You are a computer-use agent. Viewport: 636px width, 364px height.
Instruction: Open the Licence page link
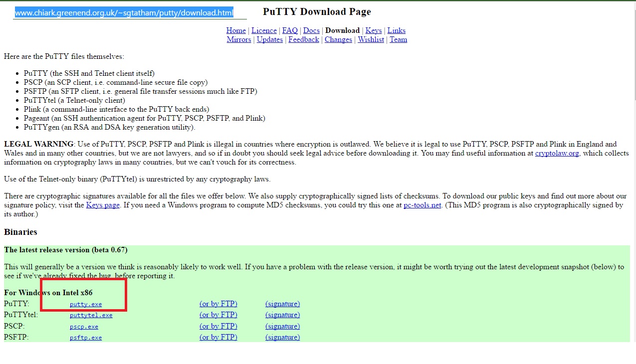click(264, 30)
